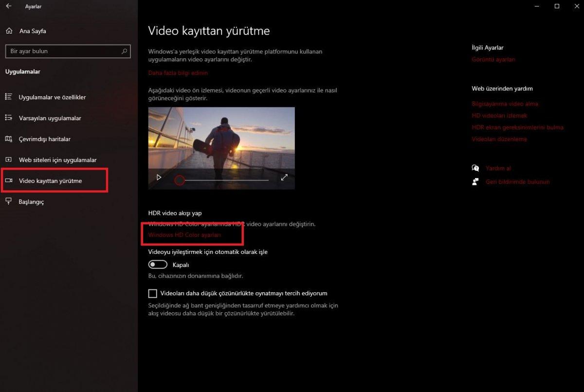This screenshot has height=392, width=584.
Task: Click the Uygulamalar ve özellikler list icon
Action: 9,97
